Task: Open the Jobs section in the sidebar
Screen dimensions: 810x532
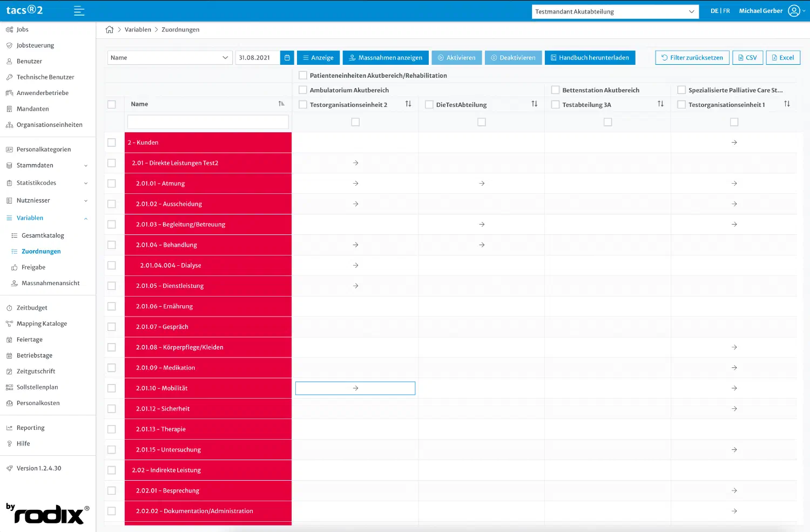Action: tap(22, 29)
